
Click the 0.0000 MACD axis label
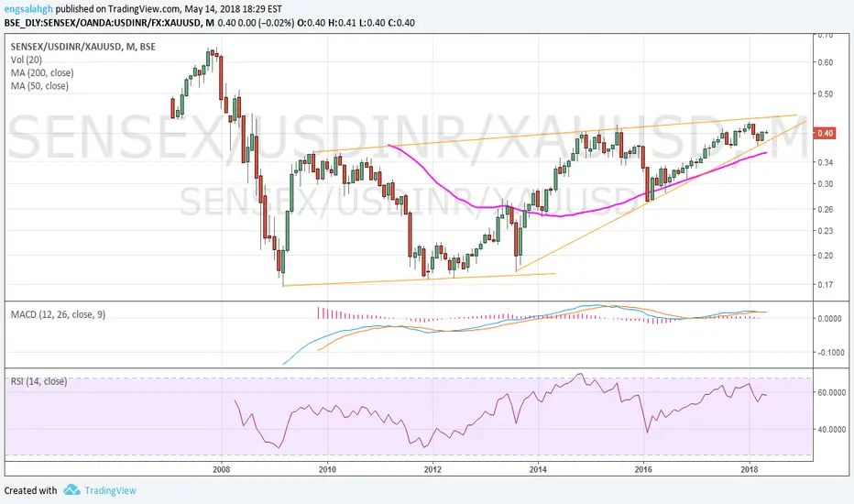829,319
